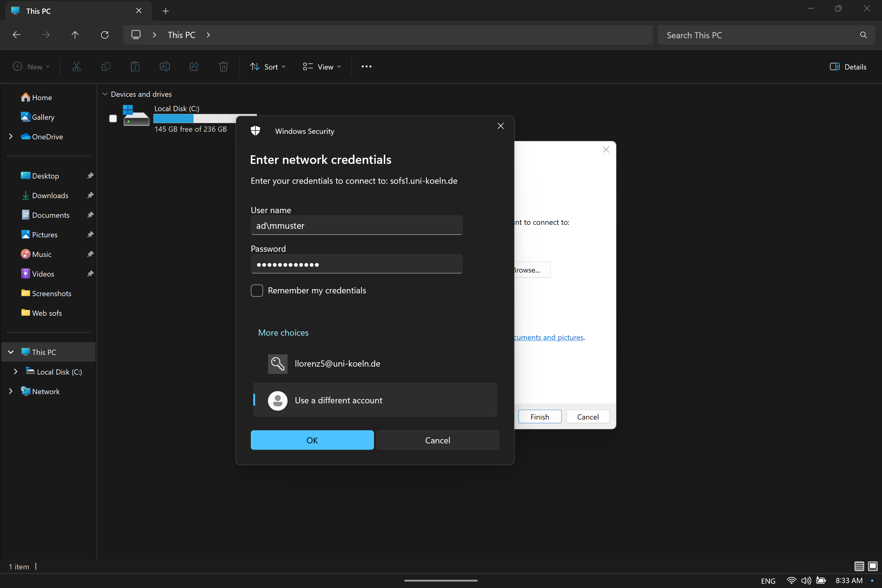Expand Local Disk (C:) in tree
The width and height of the screenshot is (882, 588).
click(15, 371)
